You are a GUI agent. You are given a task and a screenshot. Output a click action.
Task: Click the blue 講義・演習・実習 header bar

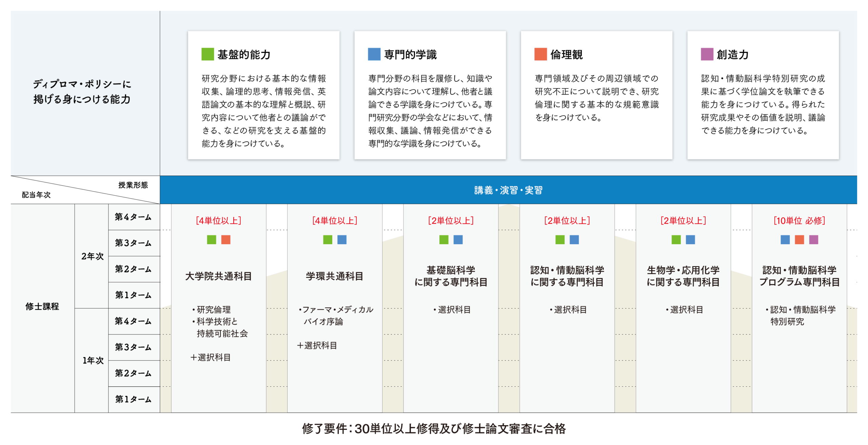[508, 190]
